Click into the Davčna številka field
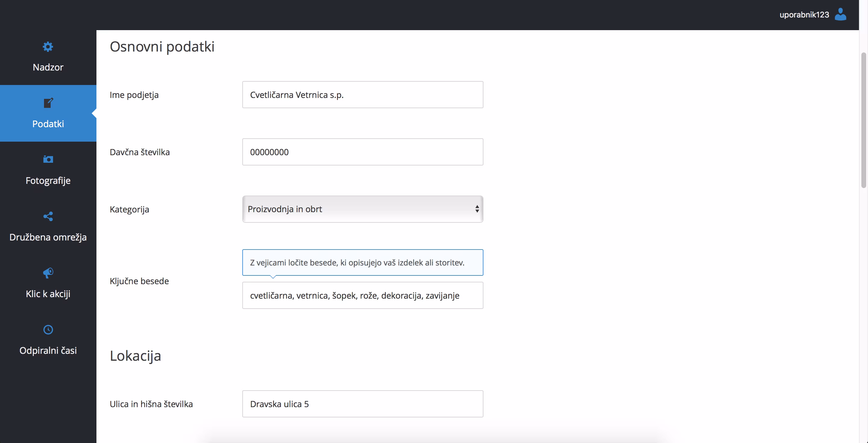This screenshot has height=443, width=868. tap(362, 152)
